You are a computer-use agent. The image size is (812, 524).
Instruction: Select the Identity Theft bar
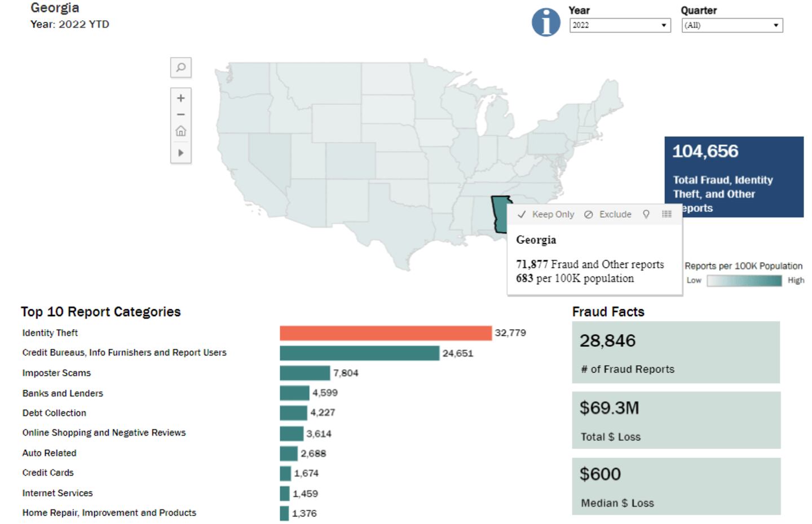386,333
